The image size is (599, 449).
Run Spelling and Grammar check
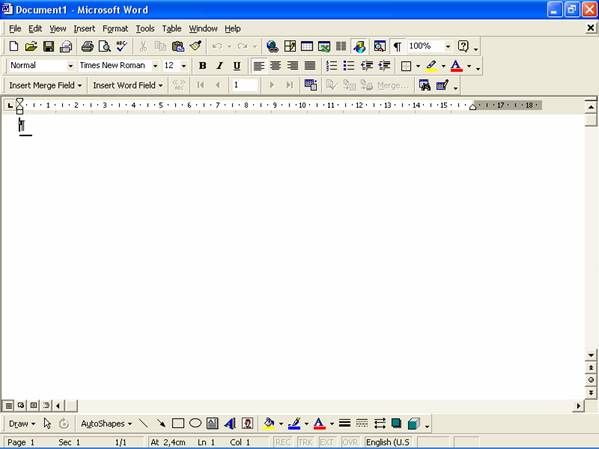pos(121,47)
